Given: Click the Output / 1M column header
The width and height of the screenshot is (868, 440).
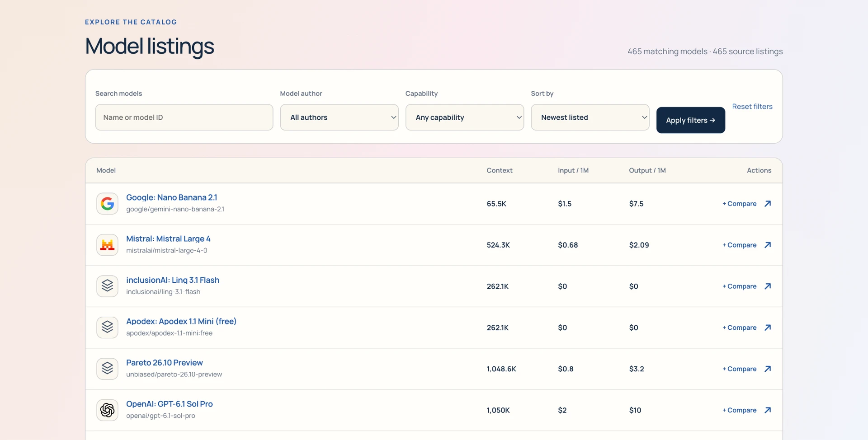Looking at the screenshot, I should tap(647, 170).
